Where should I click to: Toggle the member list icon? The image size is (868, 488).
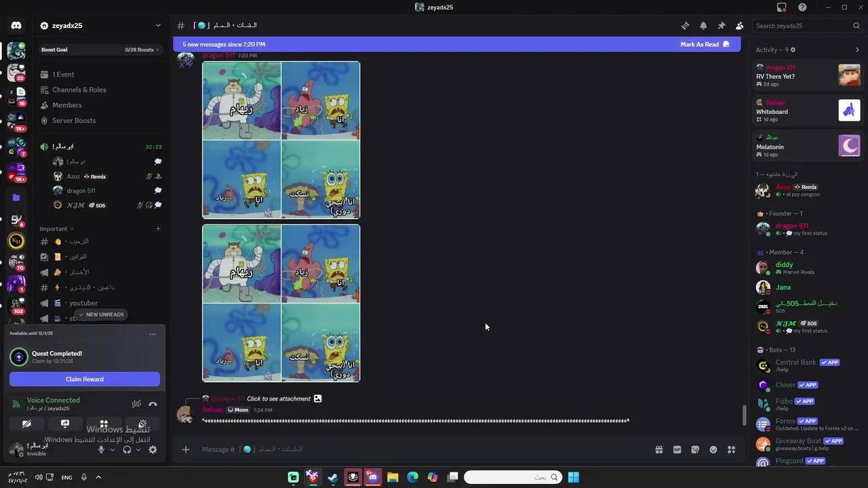pos(739,26)
